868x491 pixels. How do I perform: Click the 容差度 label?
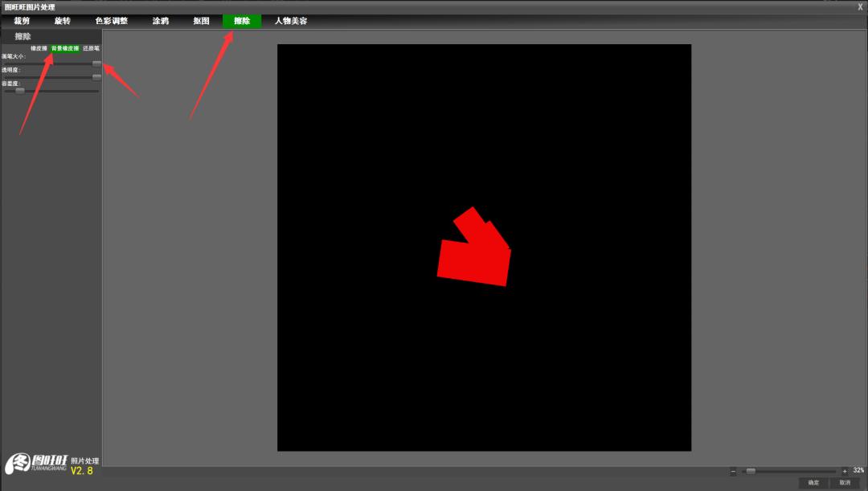point(11,84)
